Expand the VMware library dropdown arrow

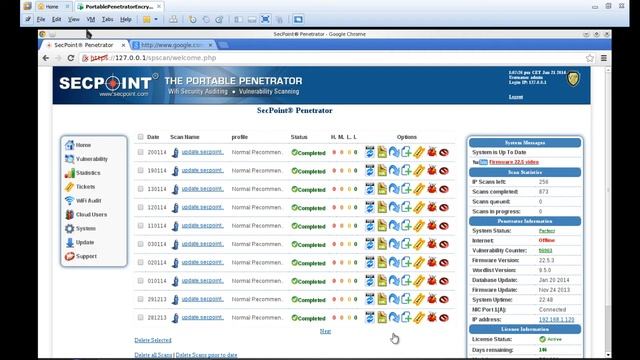click(156, 19)
